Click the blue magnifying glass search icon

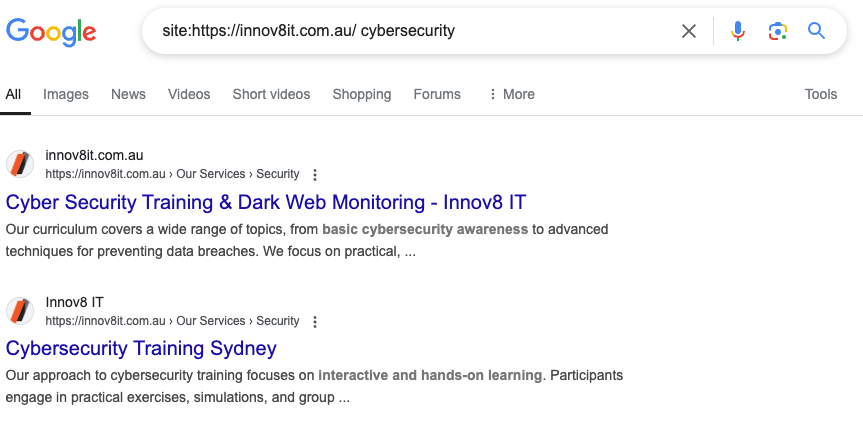(x=816, y=31)
